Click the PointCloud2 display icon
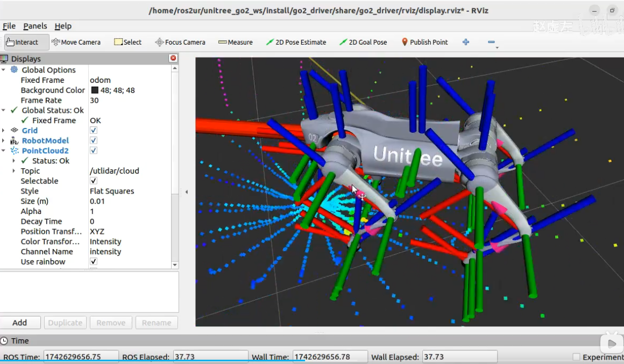 pos(15,151)
